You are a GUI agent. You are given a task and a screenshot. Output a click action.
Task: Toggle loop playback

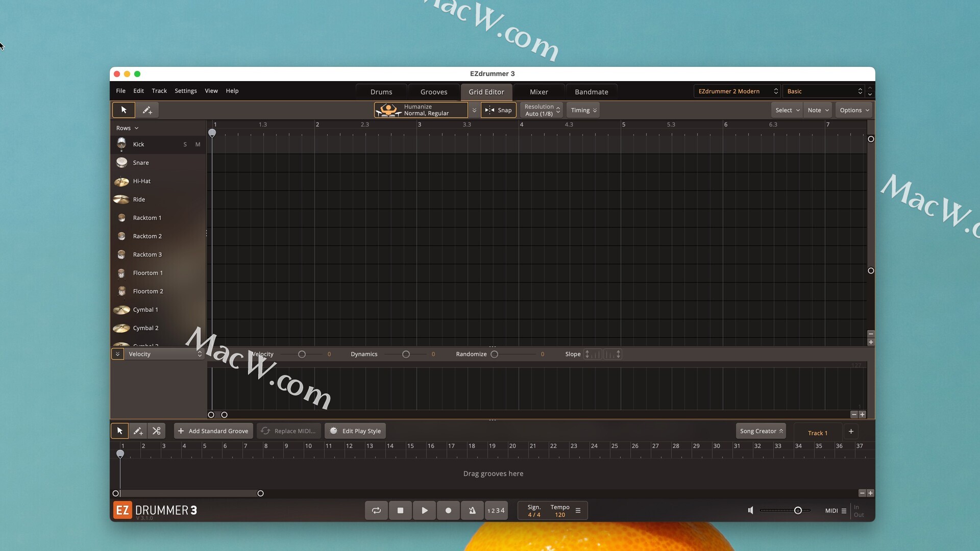click(376, 510)
